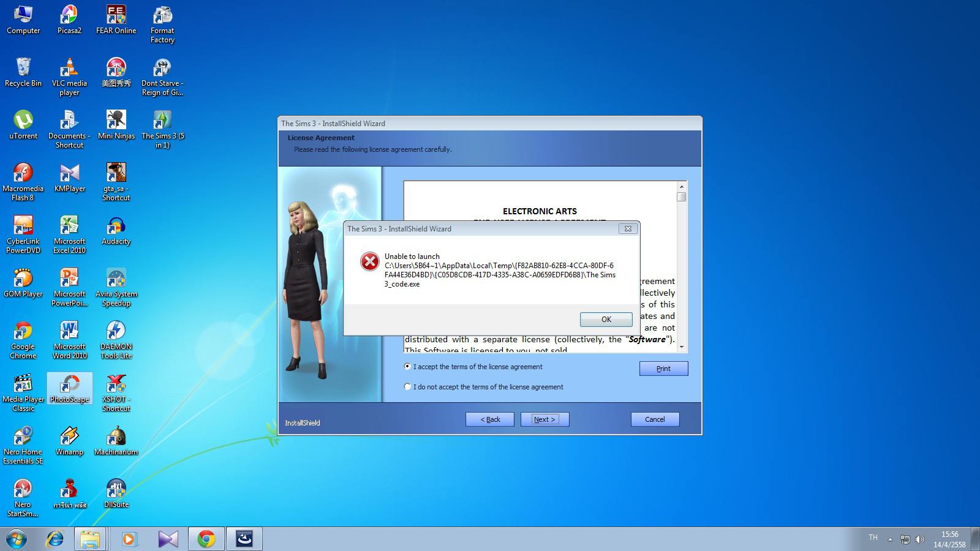Open the Computer desktop icon

[x=23, y=20]
